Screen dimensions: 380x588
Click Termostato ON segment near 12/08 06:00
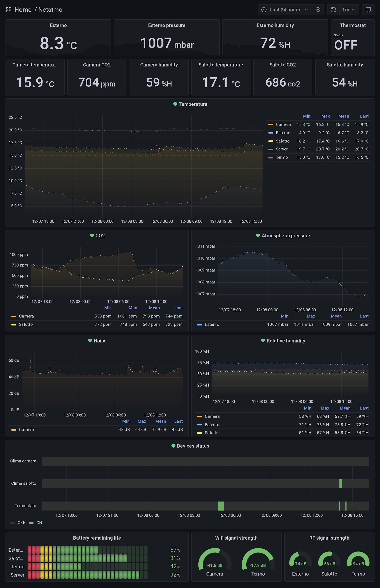click(x=221, y=506)
